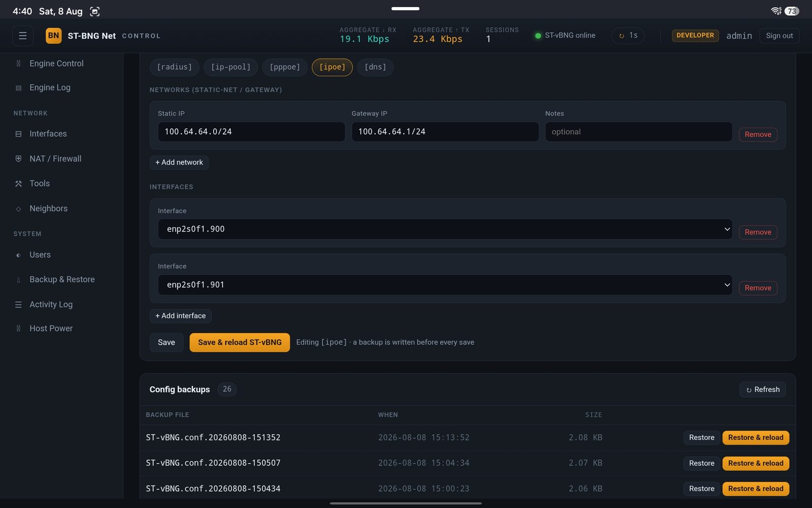The width and height of the screenshot is (812, 508).
Task: Click the NAT / Firewall shield icon
Action: (18, 158)
